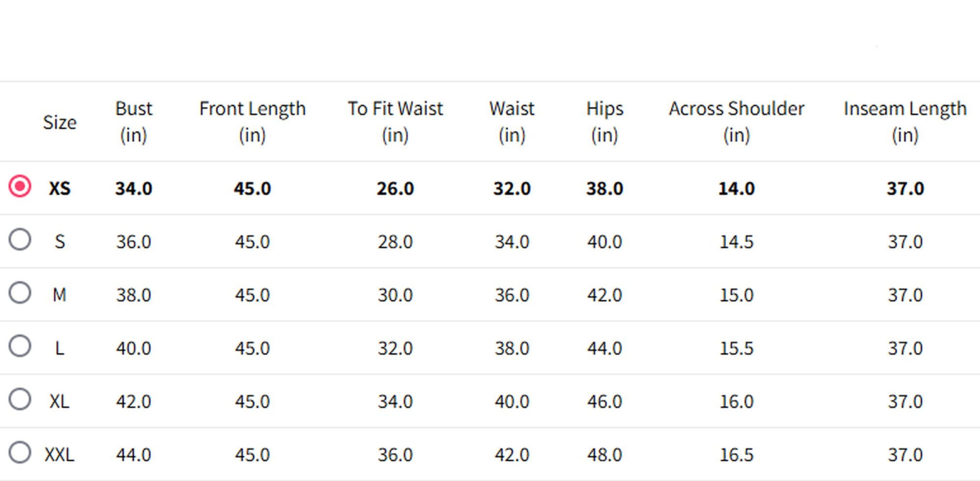Pick size L radio button
This screenshot has height=481, width=980.
20,346
